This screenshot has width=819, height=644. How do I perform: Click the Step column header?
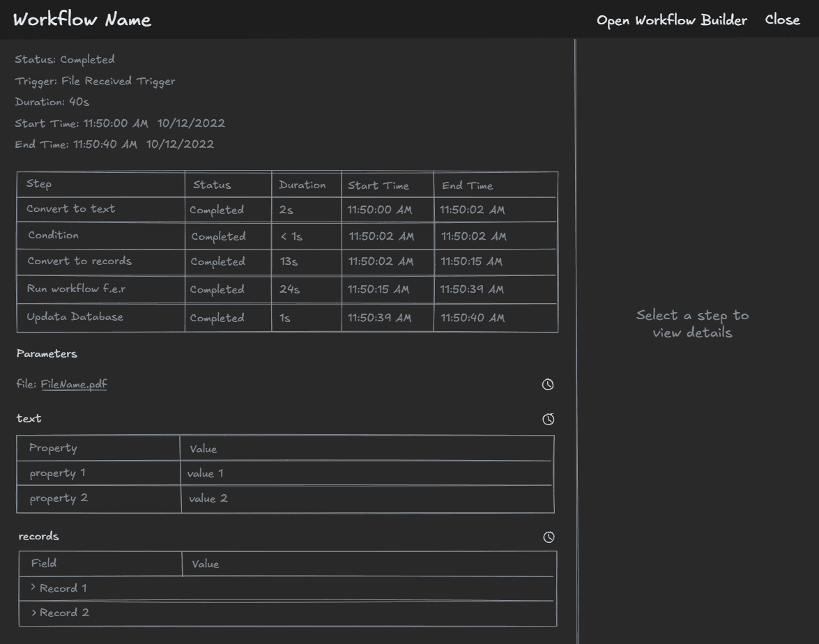38,183
